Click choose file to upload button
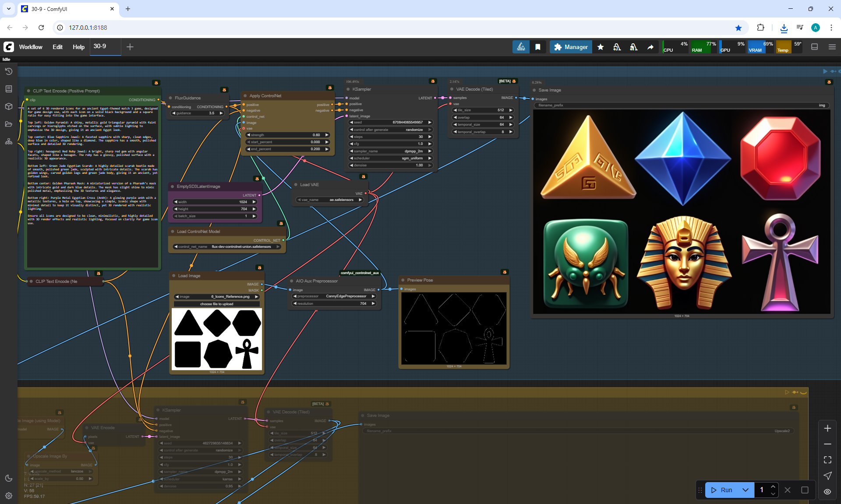 click(x=217, y=304)
